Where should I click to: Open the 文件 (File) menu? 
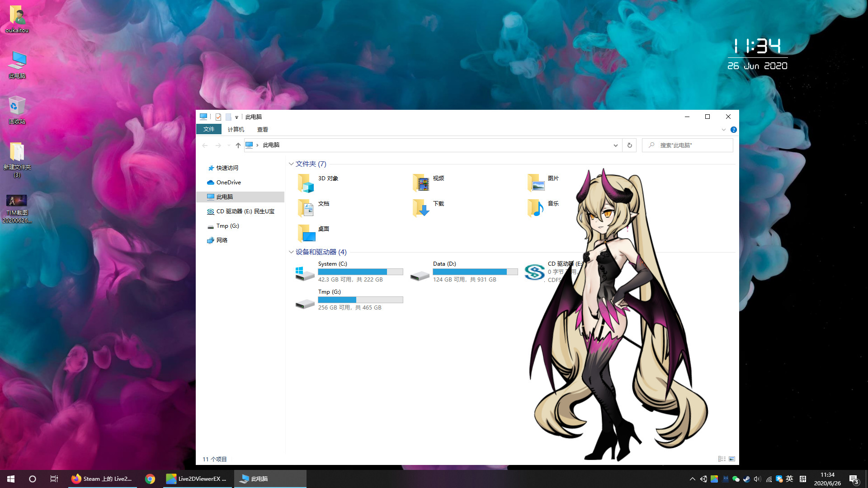pyautogui.click(x=208, y=129)
